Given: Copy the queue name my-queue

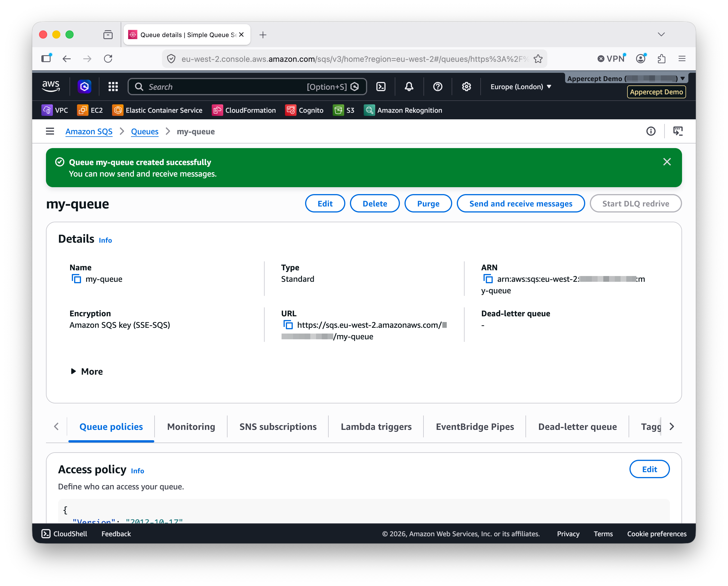Looking at the screenshot, I should click(x=76, y=279).
